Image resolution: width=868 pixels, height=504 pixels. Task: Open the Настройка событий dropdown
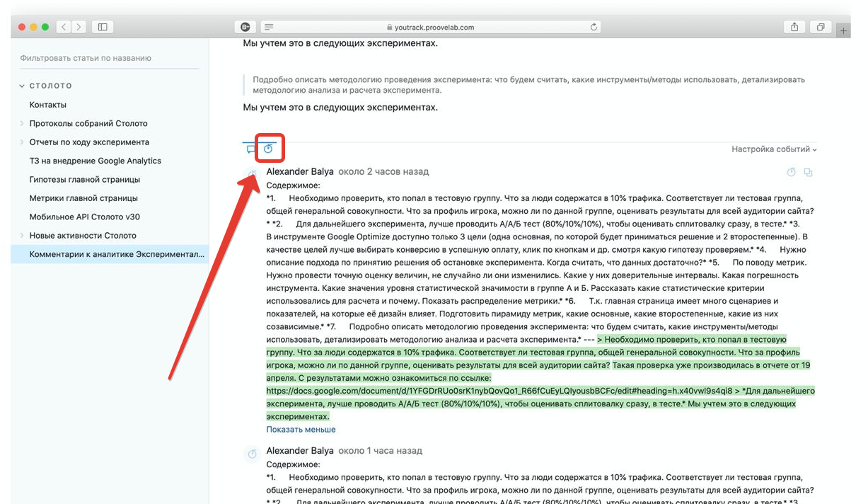click(774, 149)
